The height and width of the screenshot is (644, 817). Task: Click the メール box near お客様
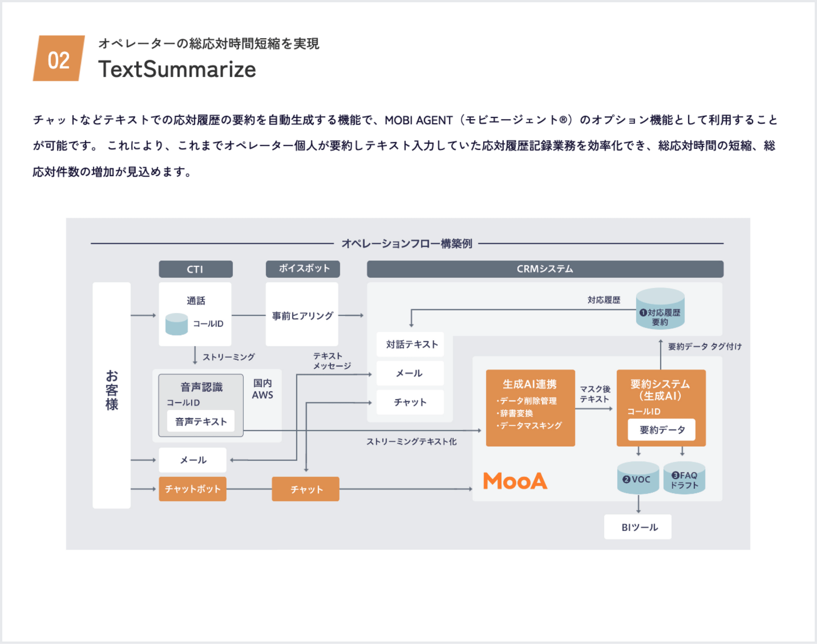pos(193,460)
